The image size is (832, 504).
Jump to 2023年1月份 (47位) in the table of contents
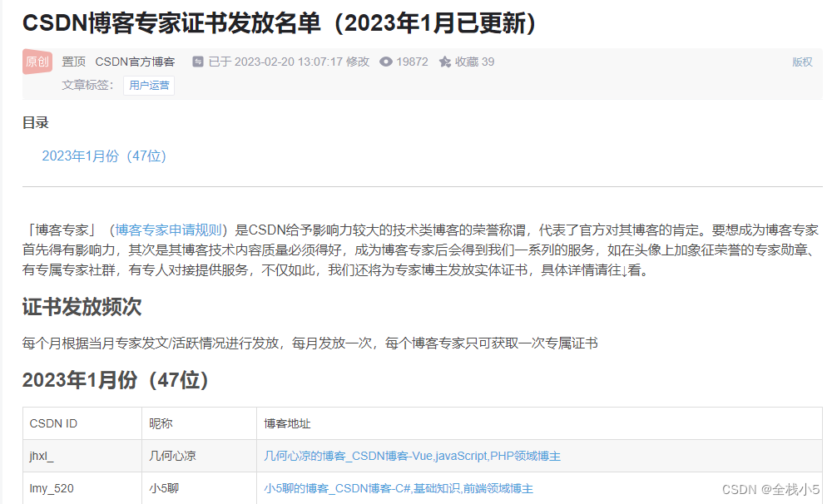pos(104,156)
